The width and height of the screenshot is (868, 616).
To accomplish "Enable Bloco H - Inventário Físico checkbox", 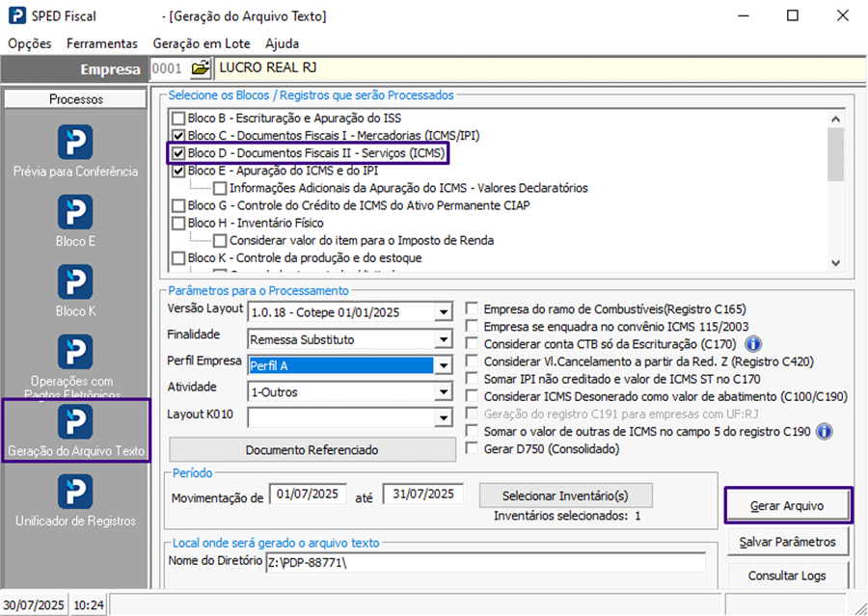I will pos(178,223).
